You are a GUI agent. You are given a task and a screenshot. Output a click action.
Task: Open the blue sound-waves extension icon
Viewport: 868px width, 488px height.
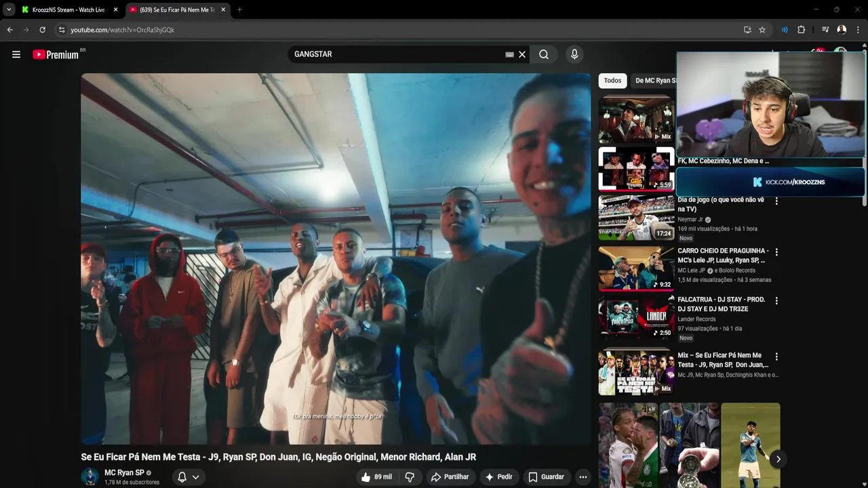coord(785,30)
